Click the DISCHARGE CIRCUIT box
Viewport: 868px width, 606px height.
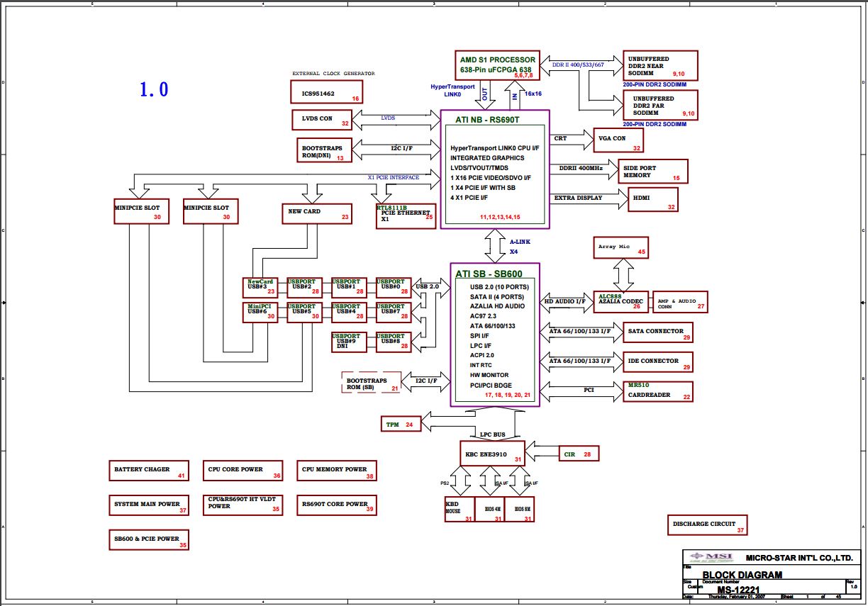pyautogui.click(x=708, y=525)
